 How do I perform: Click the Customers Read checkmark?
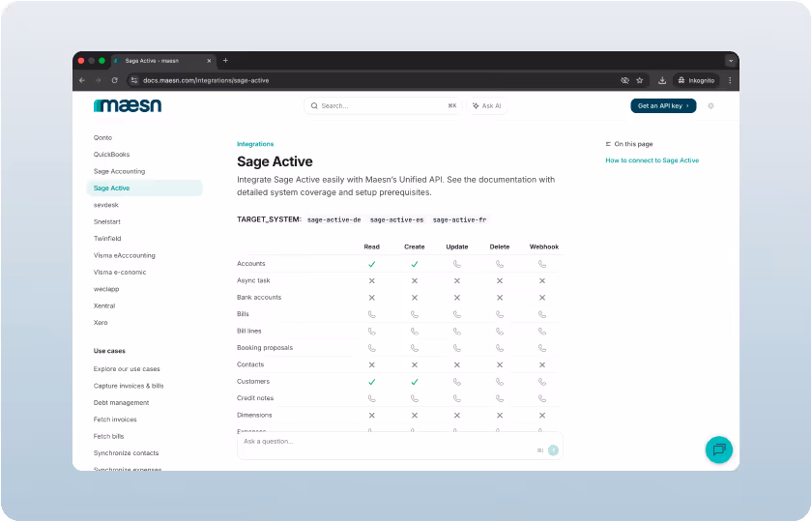coord(372,382)
